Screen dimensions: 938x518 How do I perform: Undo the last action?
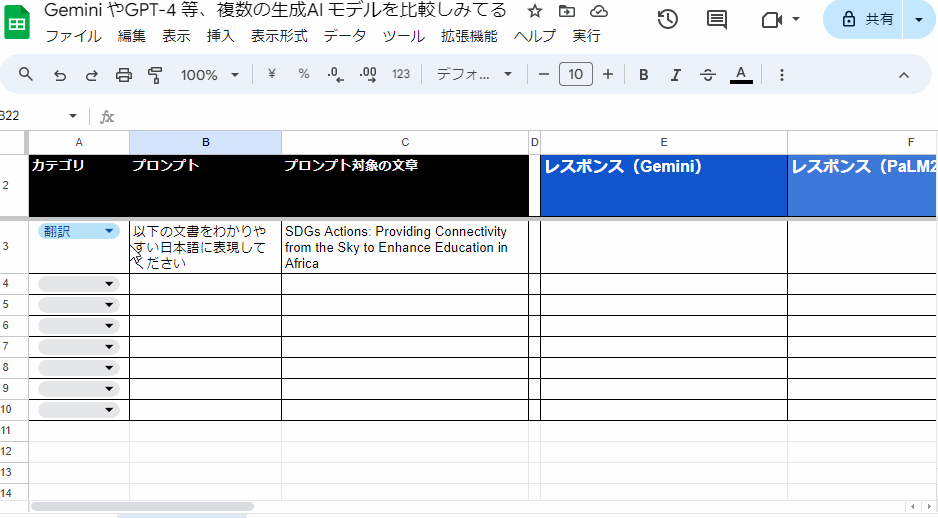[x=60, y=75]
